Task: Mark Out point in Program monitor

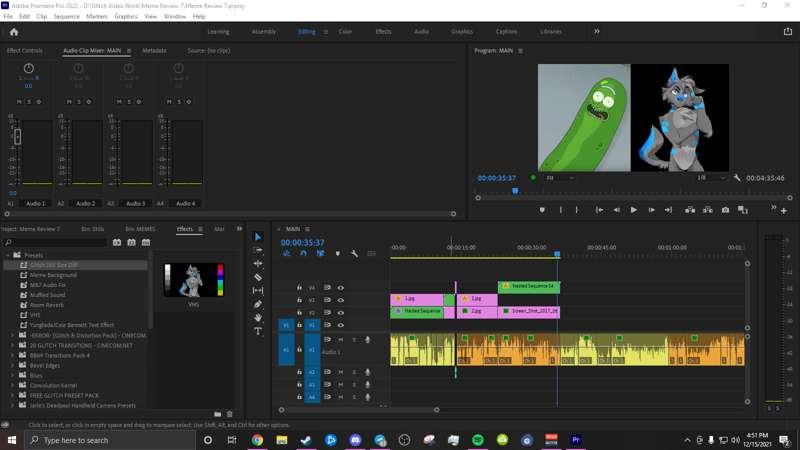Action: pos(577,210)
